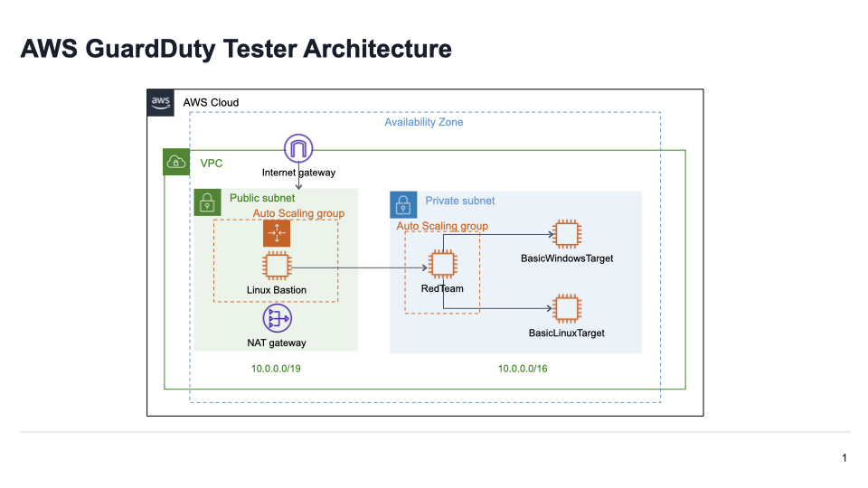
Task: Select the Public subnet lock icon
Action: point(208,202)
